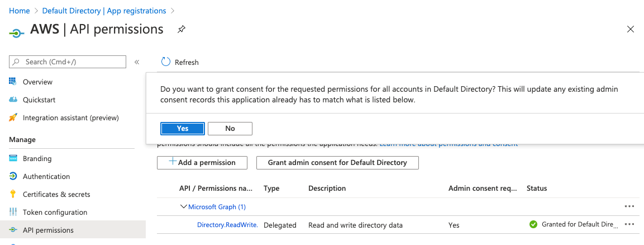Click the Branding icon
The height and width of the screenshot is (245, 644).
(x=13, y=158)
